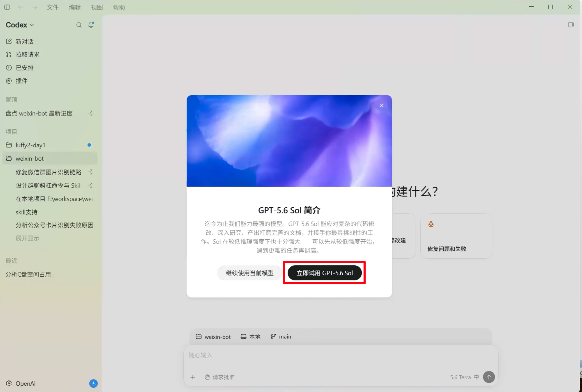The height and width of the screenshot is (392, 582).
Task: Toggle the sidebar panel icon in title bar
Action: click(x=7, y=7)
